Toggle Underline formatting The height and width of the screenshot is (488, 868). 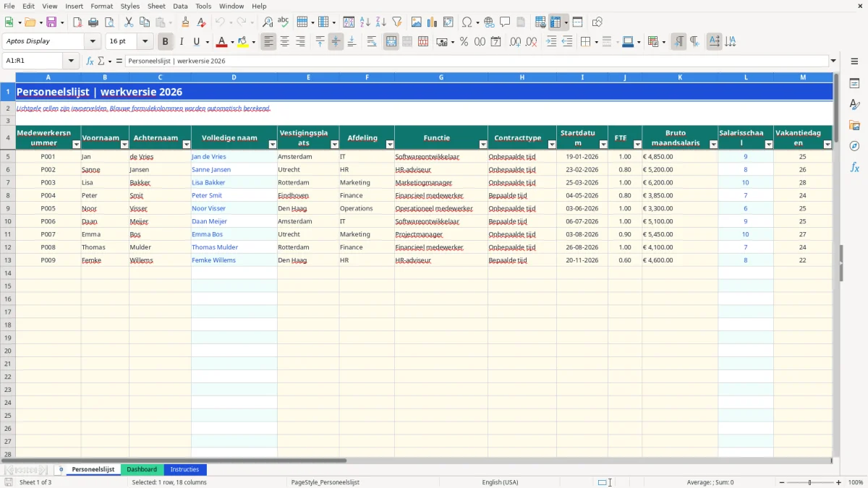click(x=197, y=42)
